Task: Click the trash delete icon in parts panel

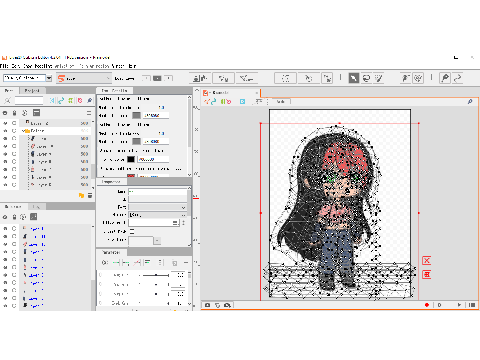Action: (x=90, y=195)
